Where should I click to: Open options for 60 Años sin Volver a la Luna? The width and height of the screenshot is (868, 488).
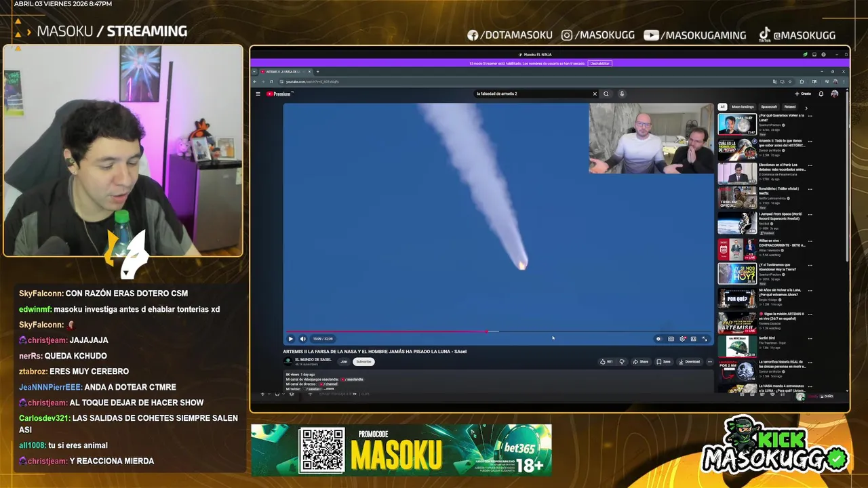pyautogui.click(x=810, y=290)
